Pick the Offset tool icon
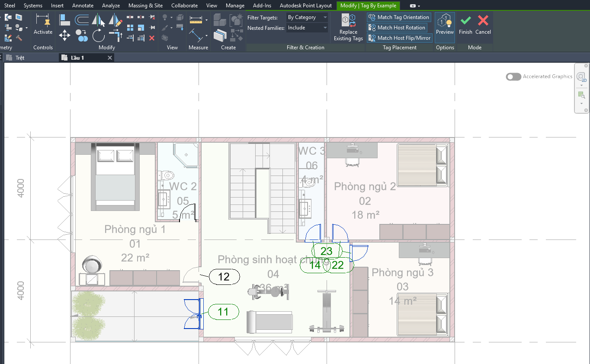Image resolution: width=590 pixels, height=364 pixels. click(82, 19)
